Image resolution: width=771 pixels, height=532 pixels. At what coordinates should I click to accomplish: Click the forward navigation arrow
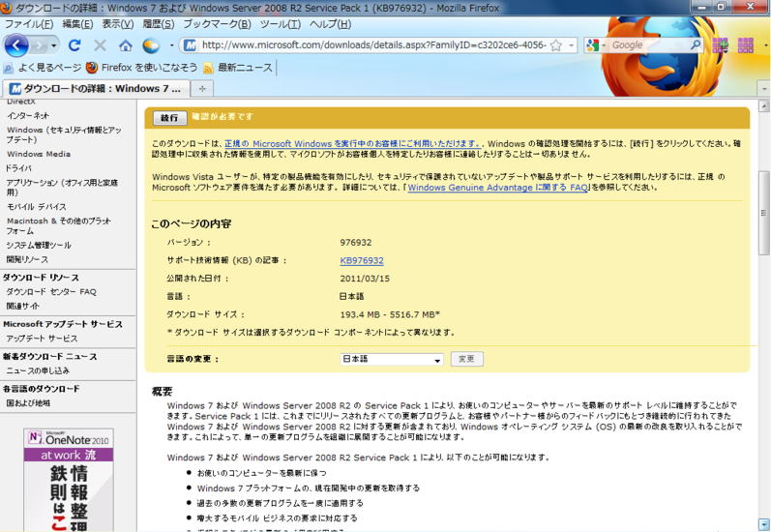click(x=40, y=45)
